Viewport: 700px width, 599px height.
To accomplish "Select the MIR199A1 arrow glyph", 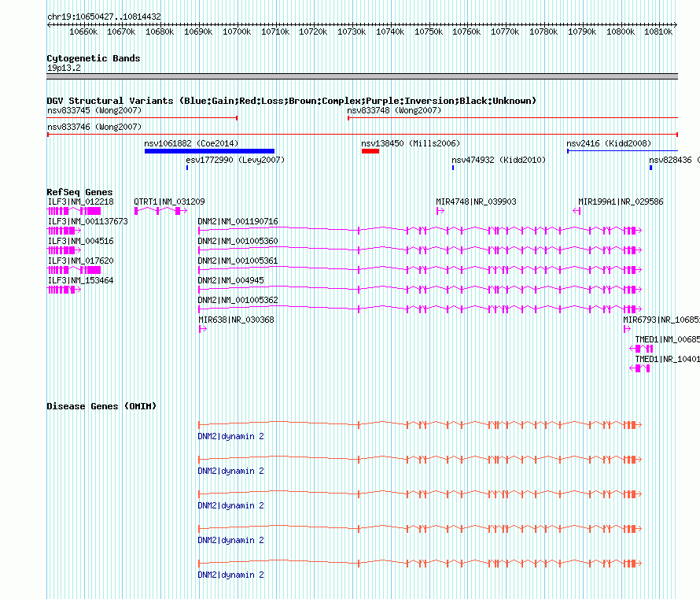I will (577, 211).
